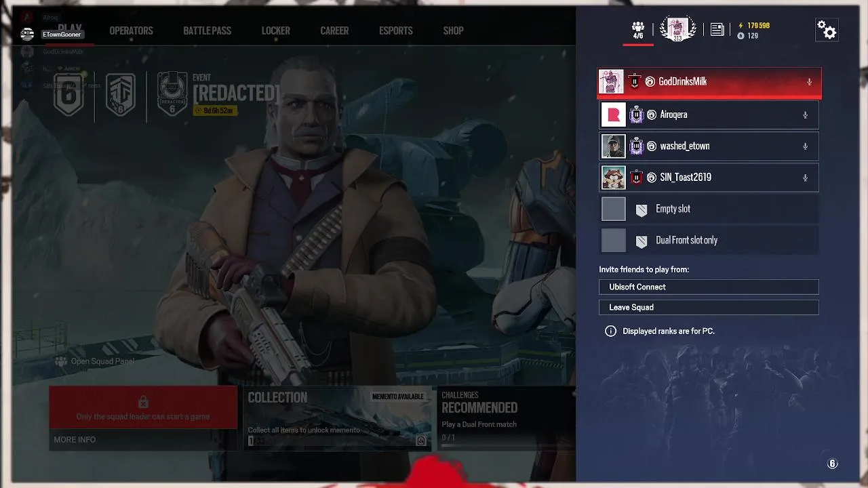This screenshot has width=868, height=488.
Task: Click the Leave Squad button
Action: (x=709, y=307)
